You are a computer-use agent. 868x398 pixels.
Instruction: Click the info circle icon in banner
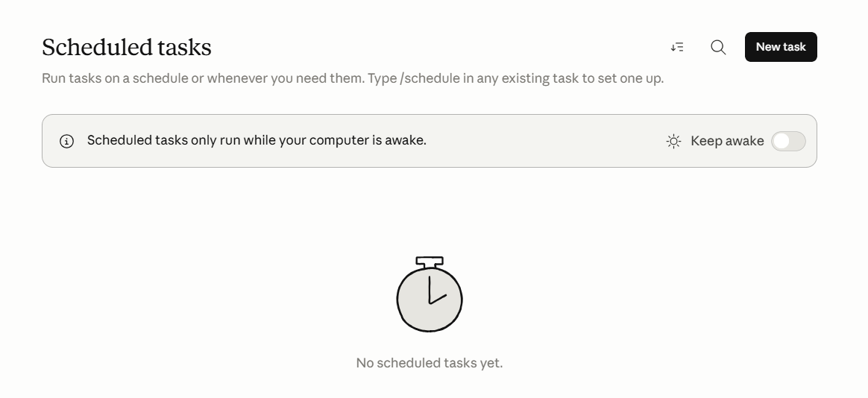point(66,141)
